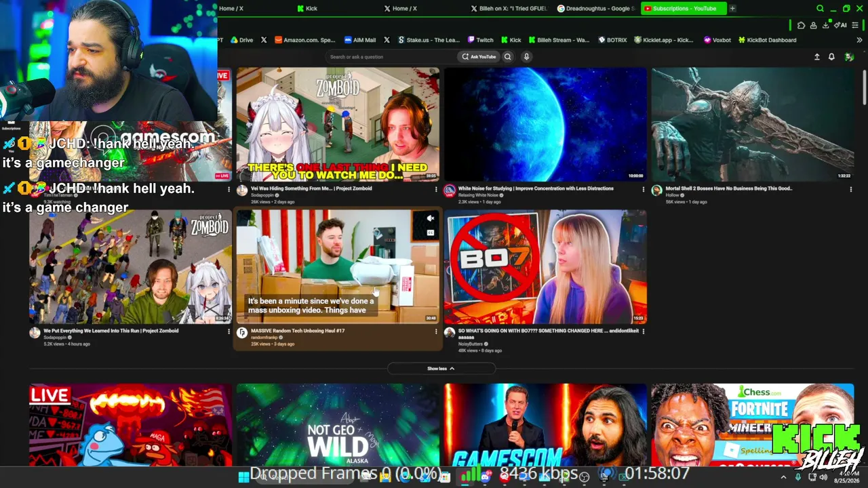Image resolution: width=868 pixels, height=488 pixels.
Task: Play the Vei Was Hiding Something thumbnail
Action: pyautogui.click(x=338, y=125)
